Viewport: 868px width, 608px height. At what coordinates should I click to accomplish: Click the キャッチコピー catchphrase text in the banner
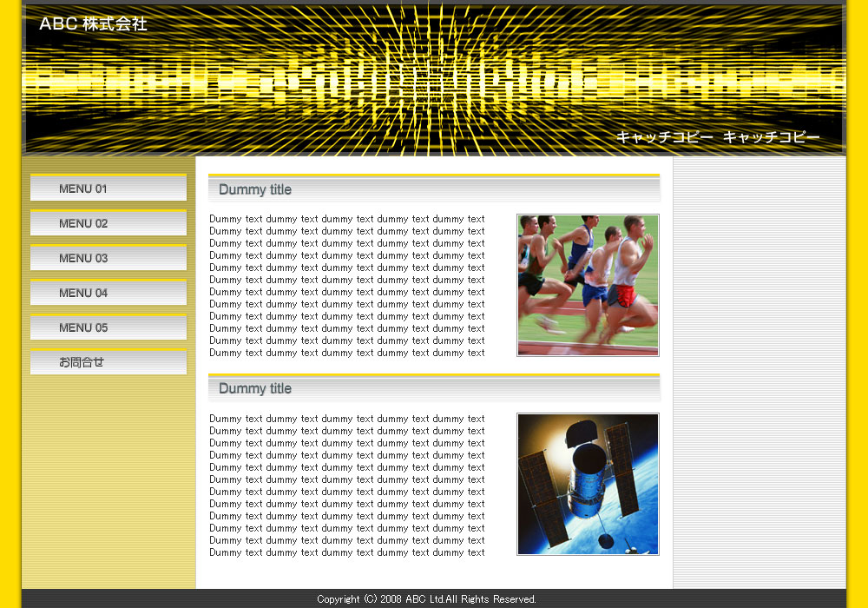coord(718,136)
